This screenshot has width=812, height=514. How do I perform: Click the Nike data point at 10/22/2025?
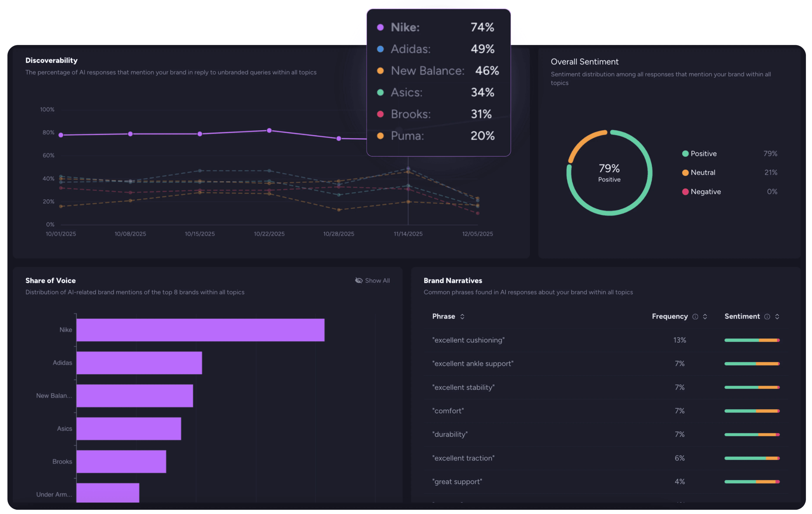(269, 131)
